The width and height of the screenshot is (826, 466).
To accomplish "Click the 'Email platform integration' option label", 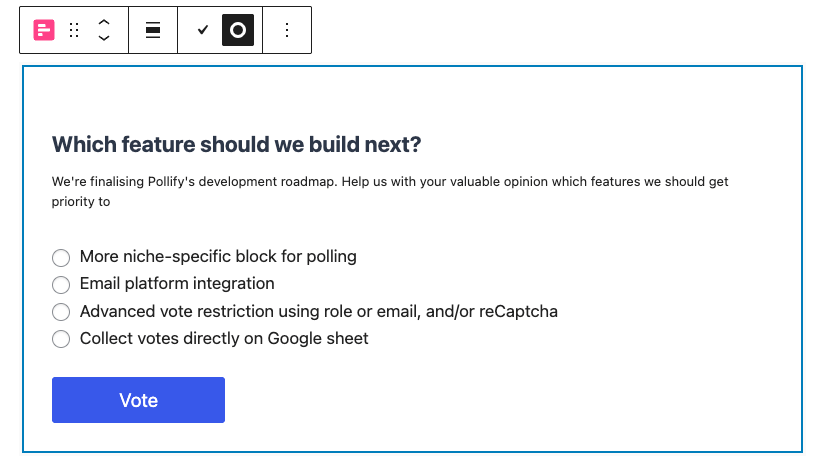I will [x=177, y=284].
